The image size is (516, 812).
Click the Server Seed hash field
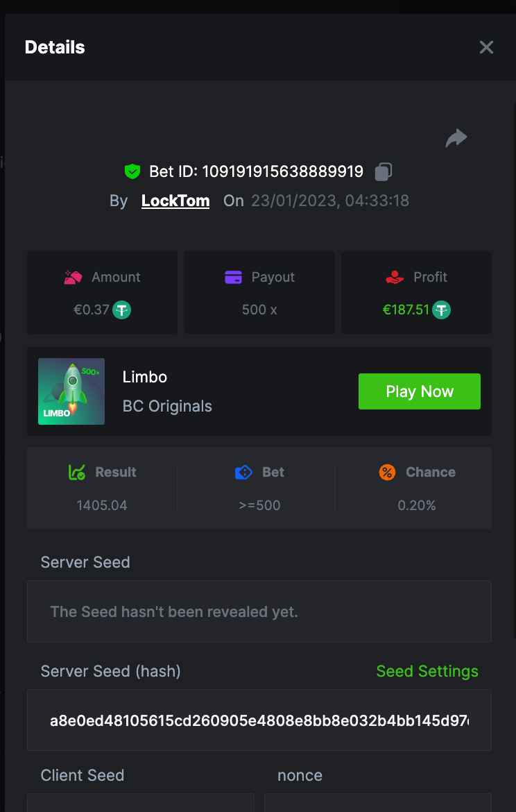pos(259,720)
